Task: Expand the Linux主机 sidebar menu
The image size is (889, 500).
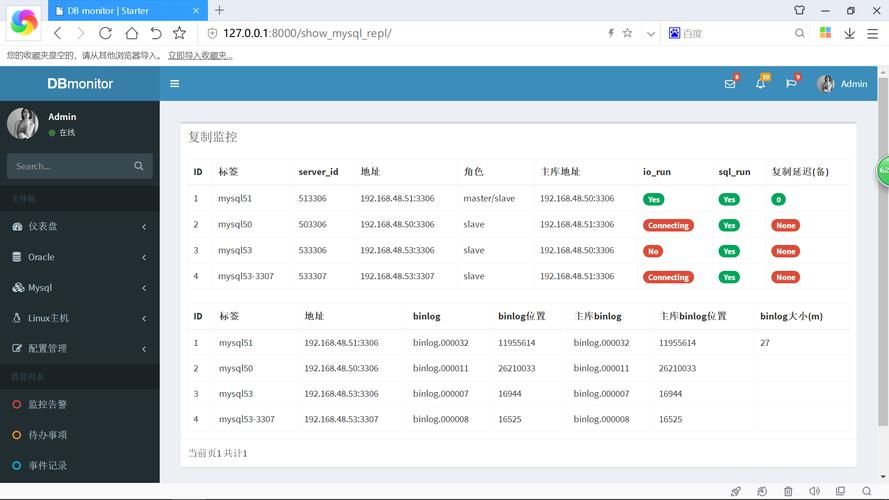Action: (x=79, y=318)
